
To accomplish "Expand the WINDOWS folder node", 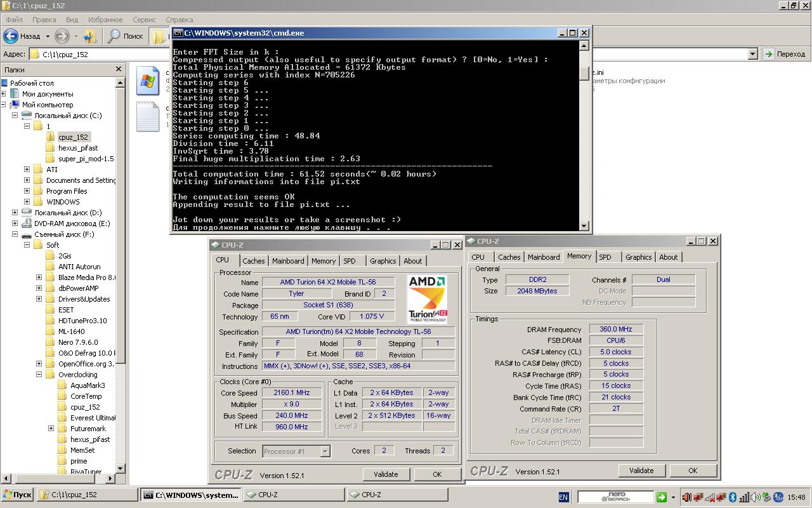I will tap(27, 202).
